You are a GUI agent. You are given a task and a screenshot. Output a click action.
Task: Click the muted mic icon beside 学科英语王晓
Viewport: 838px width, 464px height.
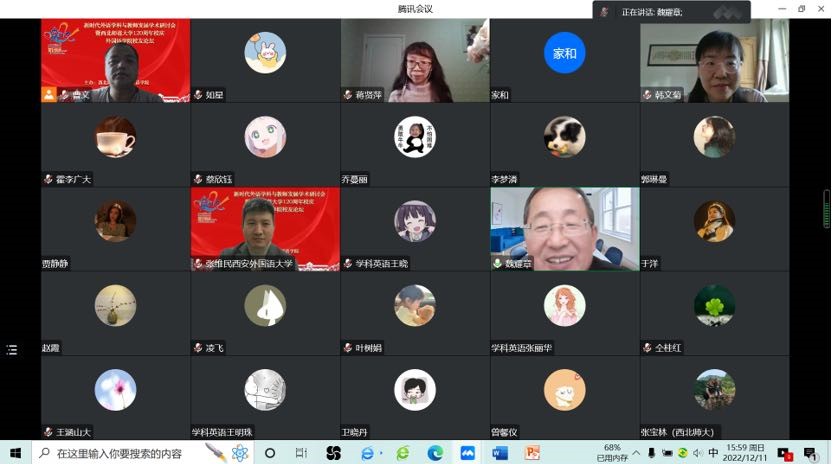coord(348,264)
